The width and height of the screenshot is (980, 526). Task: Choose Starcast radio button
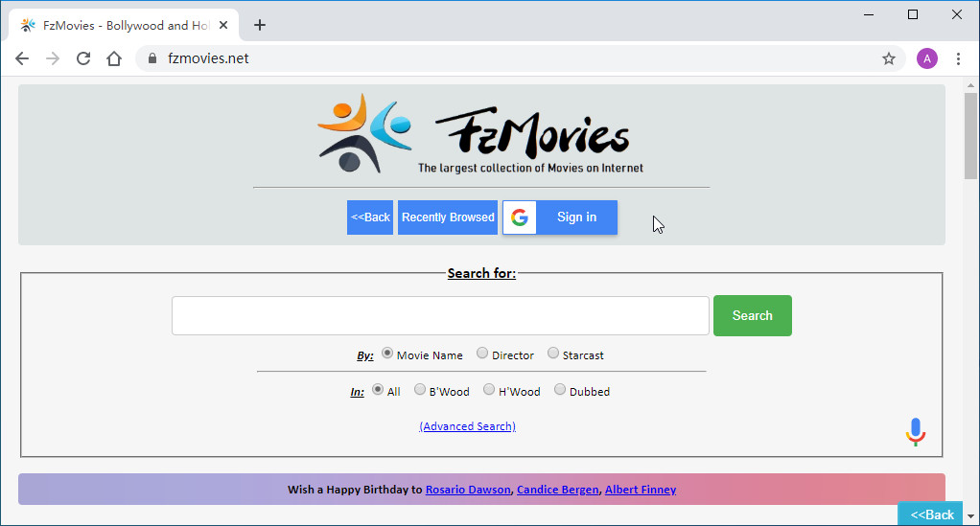pos(553,354)
